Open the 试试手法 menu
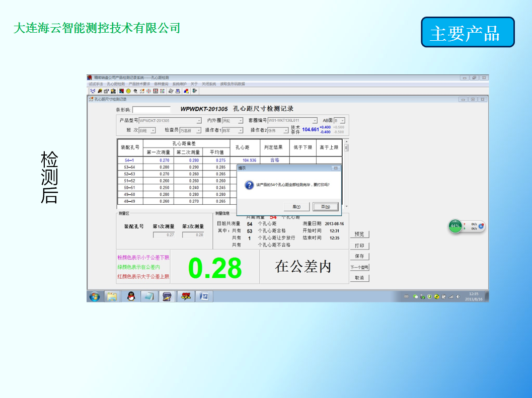The width and height of the screenshot is (532, 398). (x=96, y=84)
